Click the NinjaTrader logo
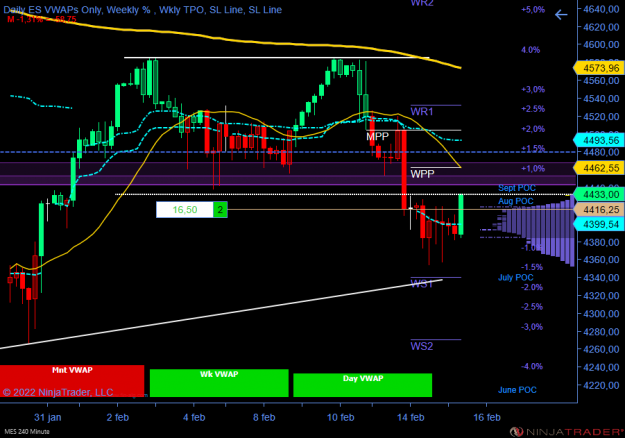 click(567, 432)
